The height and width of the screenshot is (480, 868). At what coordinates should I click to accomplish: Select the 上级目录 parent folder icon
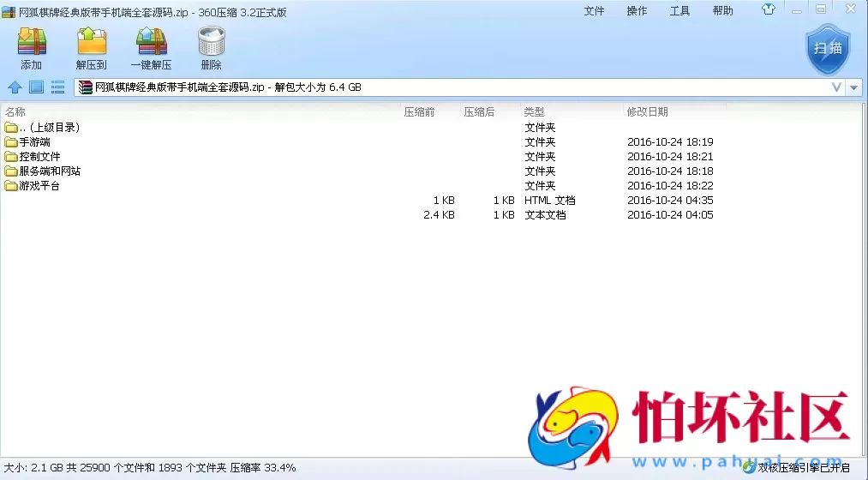click(11, 128)
